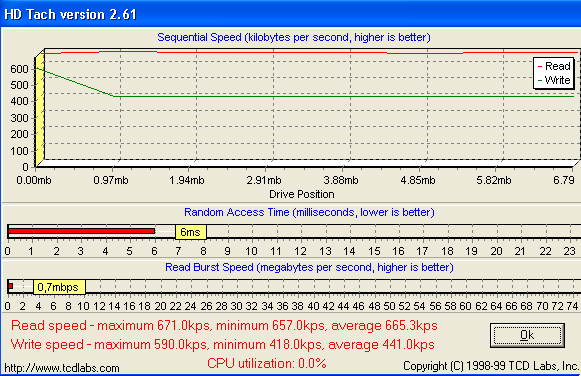Click the 300 value on speed axis
This screenshot has height=376, width=581.
[20, 118]
